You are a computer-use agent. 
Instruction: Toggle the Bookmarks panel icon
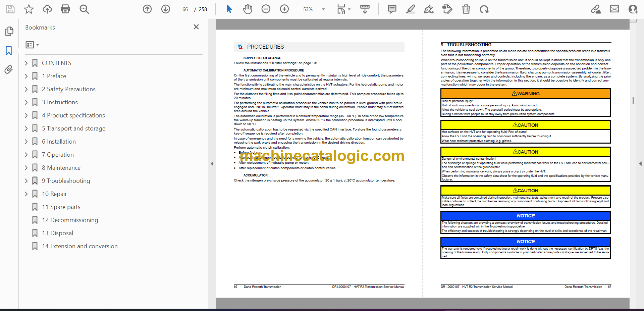pos(9,51)
